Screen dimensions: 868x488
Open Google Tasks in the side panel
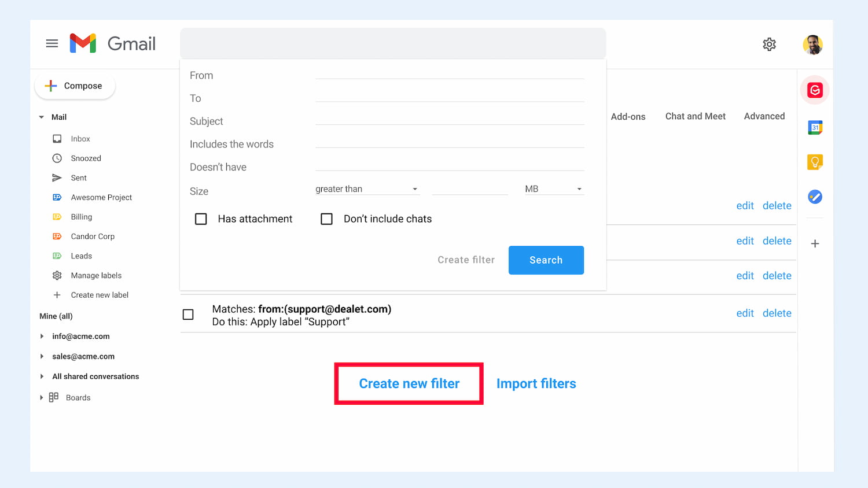click(x=815, y=197)
